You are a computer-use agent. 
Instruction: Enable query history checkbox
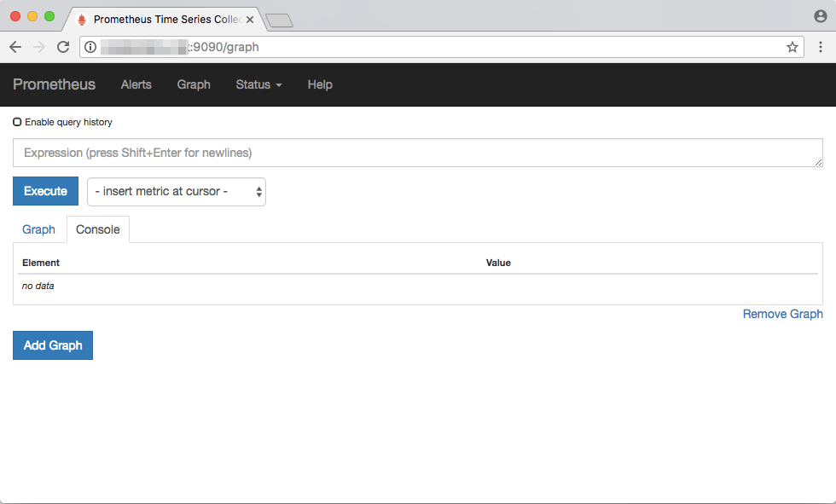(x=17, y=122)
